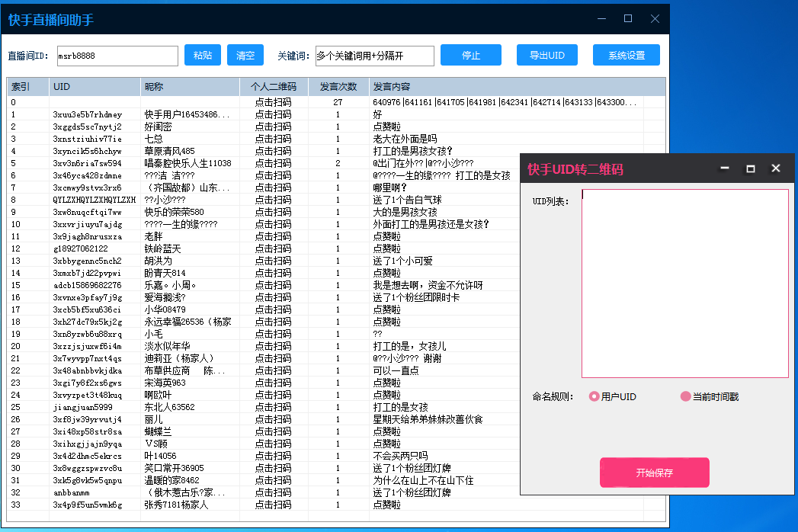Click 点击扫码 for user 小华08479
The height and width of the screenshot is (532, 798).
274,310
